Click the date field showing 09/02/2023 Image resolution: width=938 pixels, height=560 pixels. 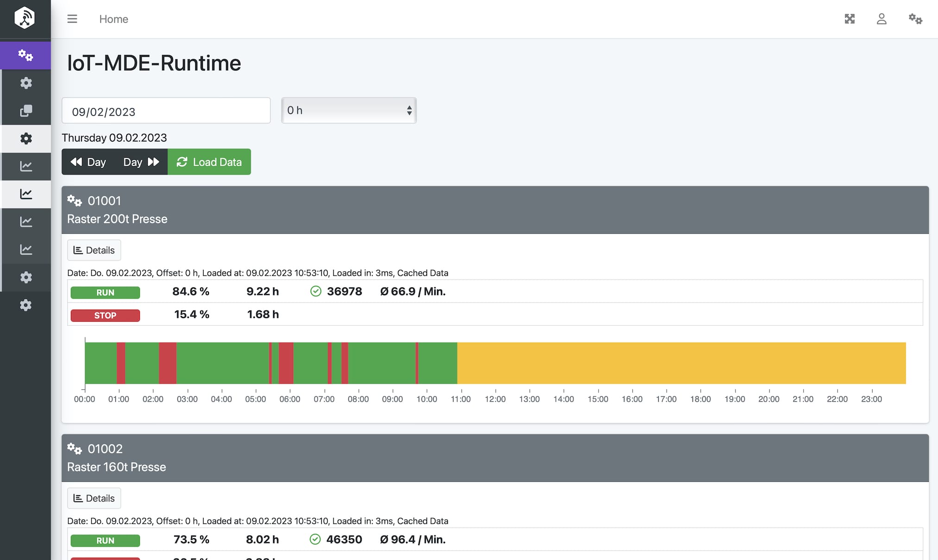(166, 111)
